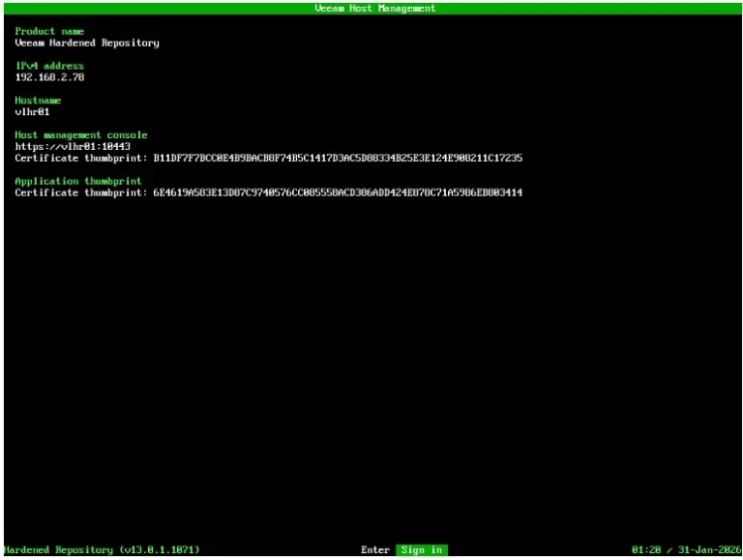Click the hostname value vlhr01
743x560 pixels.
point(32,112)
